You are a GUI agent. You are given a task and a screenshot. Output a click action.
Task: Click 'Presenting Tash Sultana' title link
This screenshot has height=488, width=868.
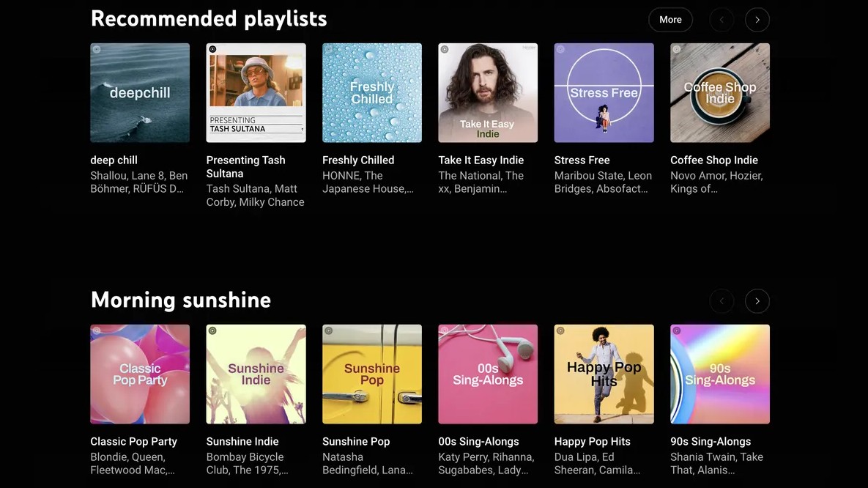tap(246, 167)
